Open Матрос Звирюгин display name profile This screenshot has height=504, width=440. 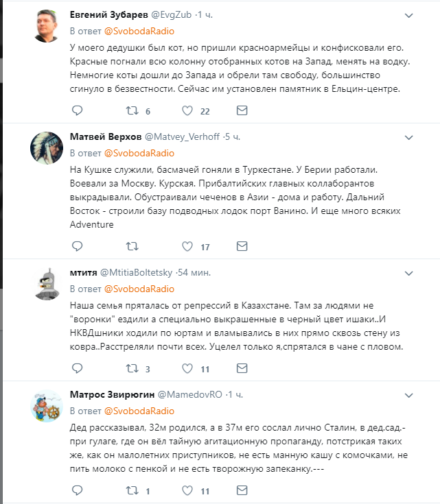pos(113,394)
